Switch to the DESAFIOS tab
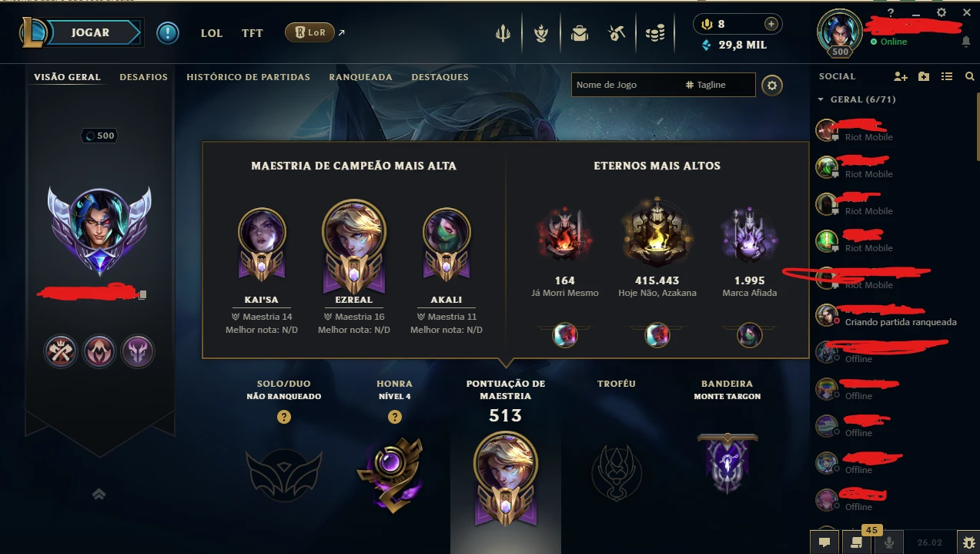 143,77
